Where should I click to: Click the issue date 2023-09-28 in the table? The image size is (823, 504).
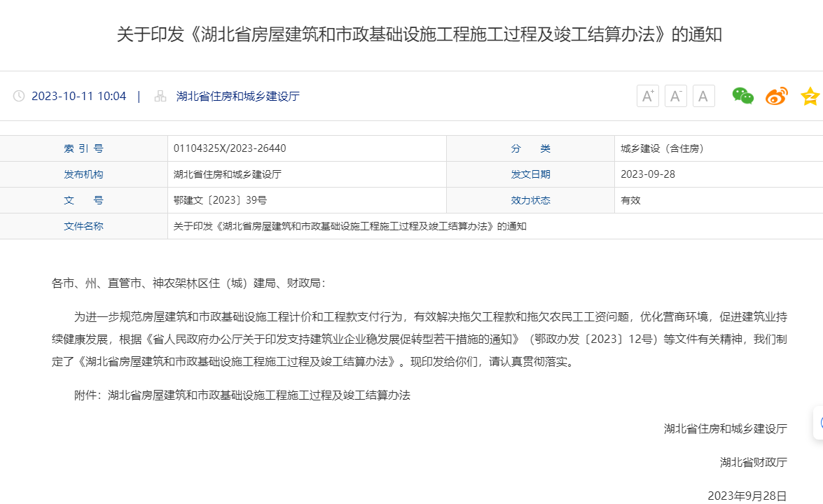[x=648, y=174]
